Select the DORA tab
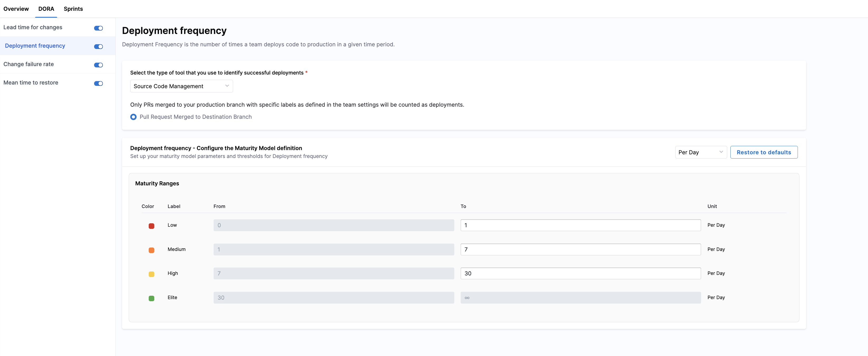The height and width of the screenshot is (356, 868). pyautogui.click(x=46, y=9)
